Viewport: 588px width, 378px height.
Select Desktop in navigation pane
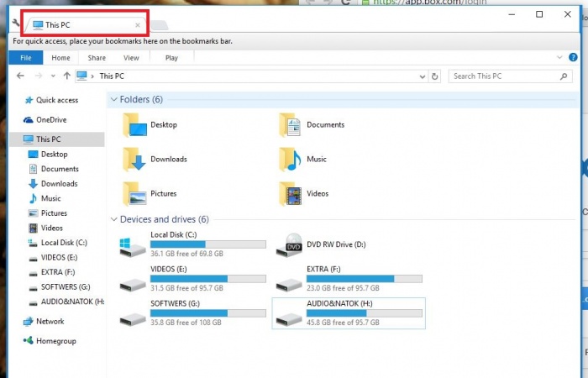48,154
